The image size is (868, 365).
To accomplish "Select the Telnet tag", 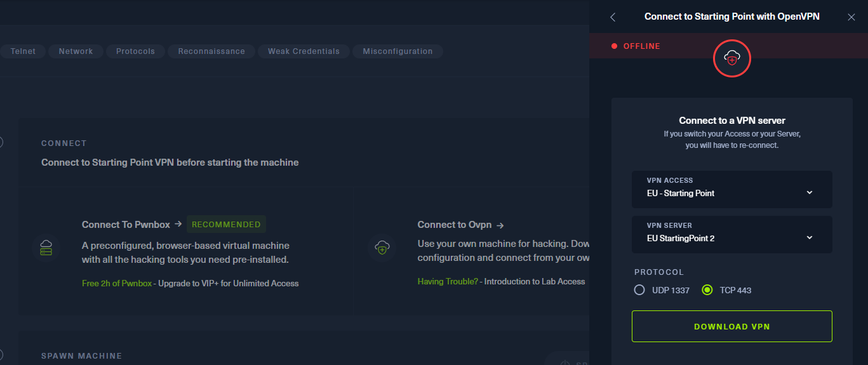I will (x=23, y=51).
